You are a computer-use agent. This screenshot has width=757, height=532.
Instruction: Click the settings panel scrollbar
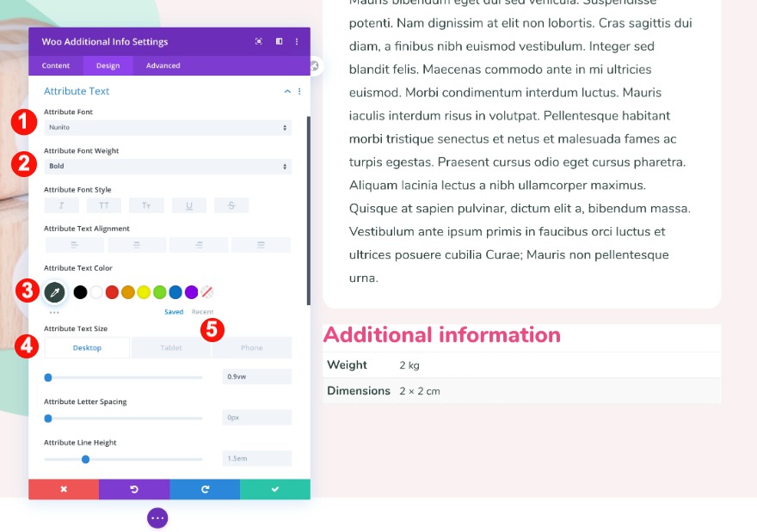(309, 211)
